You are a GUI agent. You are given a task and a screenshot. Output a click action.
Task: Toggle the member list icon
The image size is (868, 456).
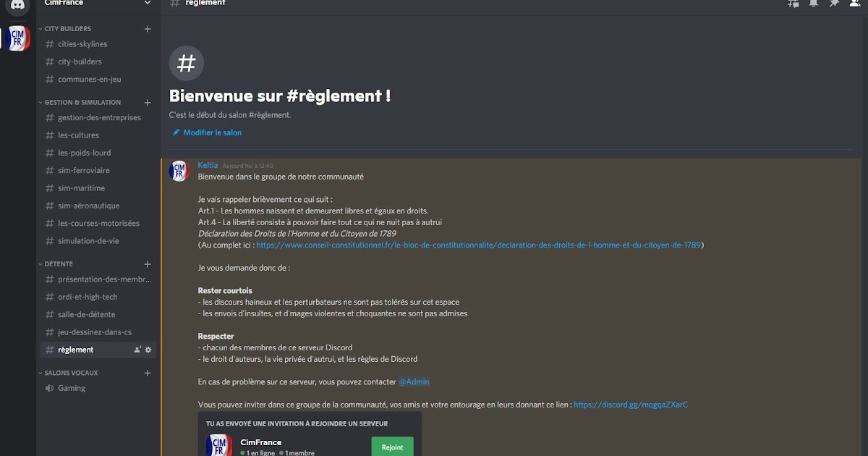[854, 3]
